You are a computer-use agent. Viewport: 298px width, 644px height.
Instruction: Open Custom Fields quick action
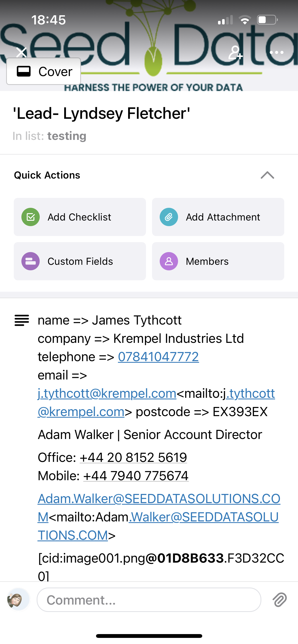80,261
